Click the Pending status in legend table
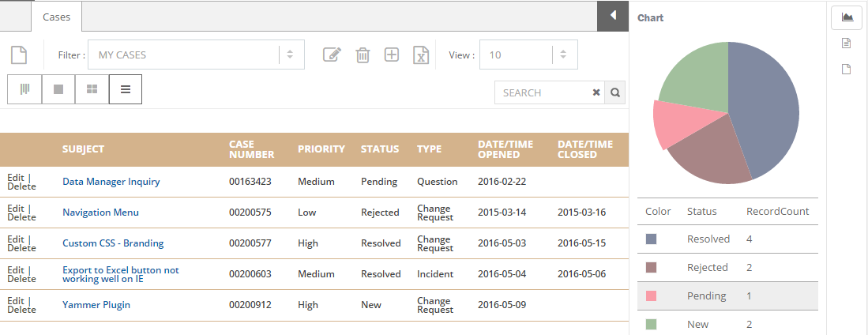Screen dimensions: 868x335 (x=706, y=295)
